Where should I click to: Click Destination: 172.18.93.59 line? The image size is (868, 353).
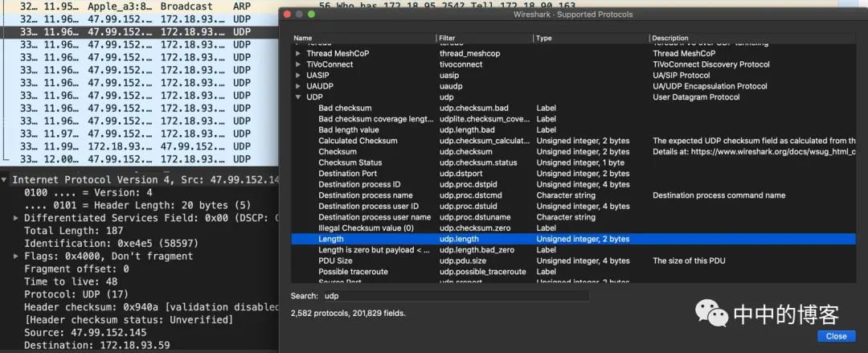(96, 345)
